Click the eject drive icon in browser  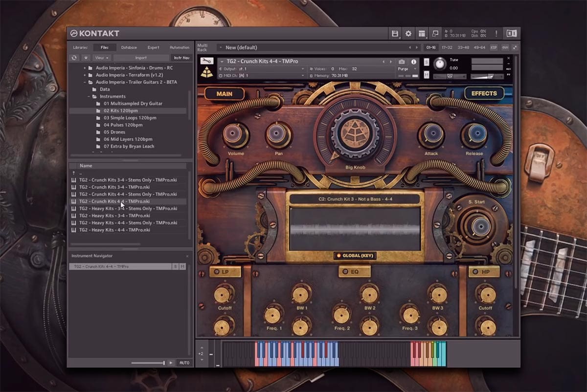tap(86, 58)
